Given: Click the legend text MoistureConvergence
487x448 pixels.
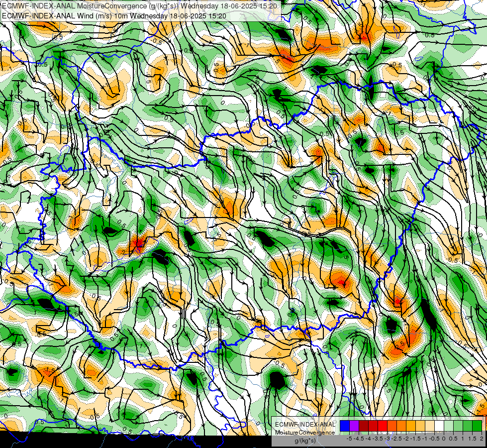Looking at the screenshot, I should click(305, 433).
